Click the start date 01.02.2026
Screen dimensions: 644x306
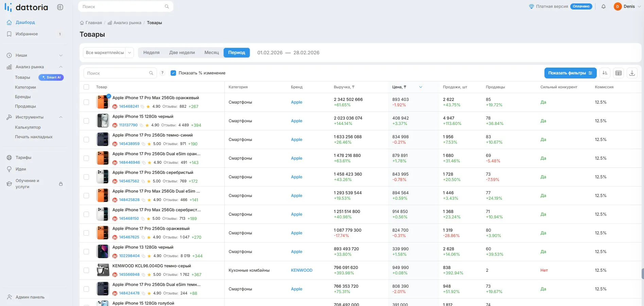[x=270, y=53]
